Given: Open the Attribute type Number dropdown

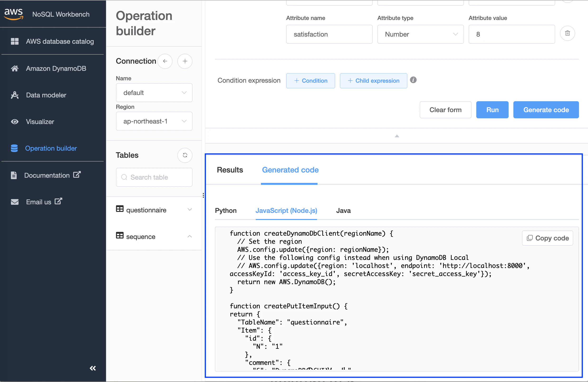Looking at the screenshot, I should tap(420, 34).
